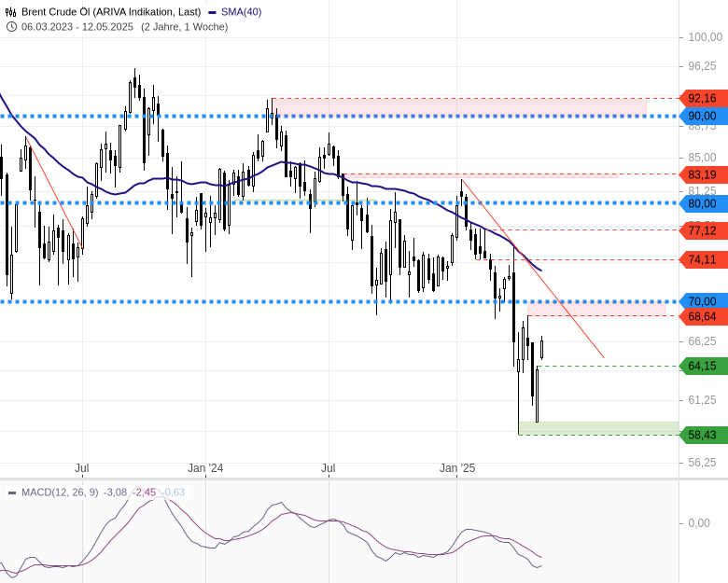Click the date range 06.03.2023 - 12.05.2025 text
The image size is (728, 583).
coord(77,27)
